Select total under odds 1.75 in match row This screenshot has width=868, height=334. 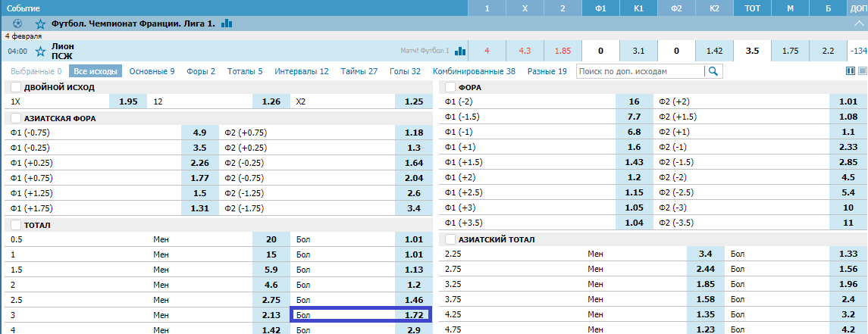tap(790, 51)
